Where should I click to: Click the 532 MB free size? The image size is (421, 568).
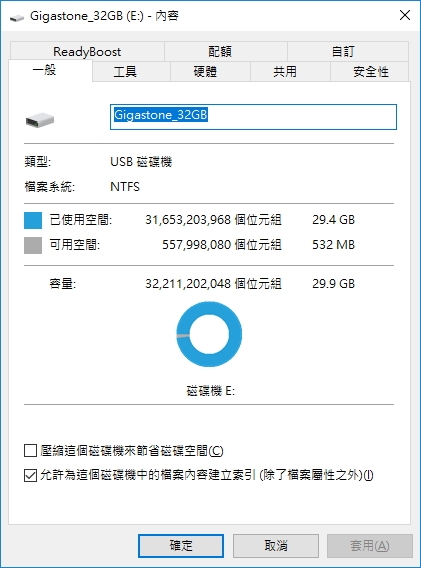(x=333, y=245)
